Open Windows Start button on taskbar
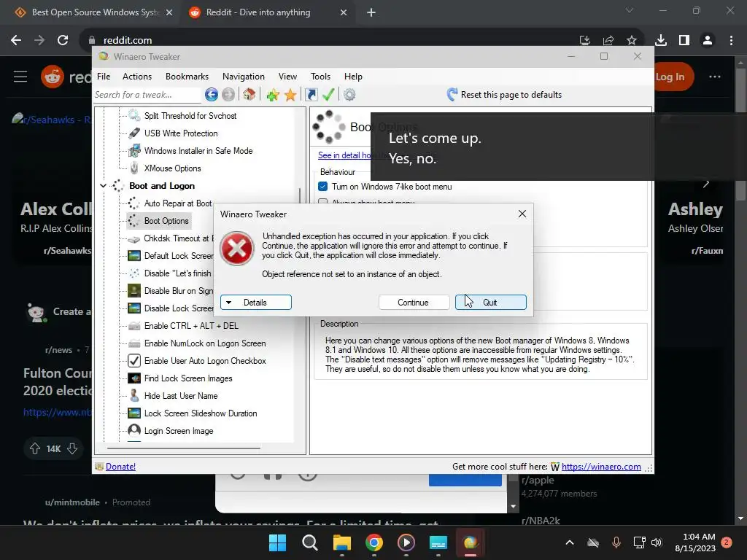 point(277,542)
